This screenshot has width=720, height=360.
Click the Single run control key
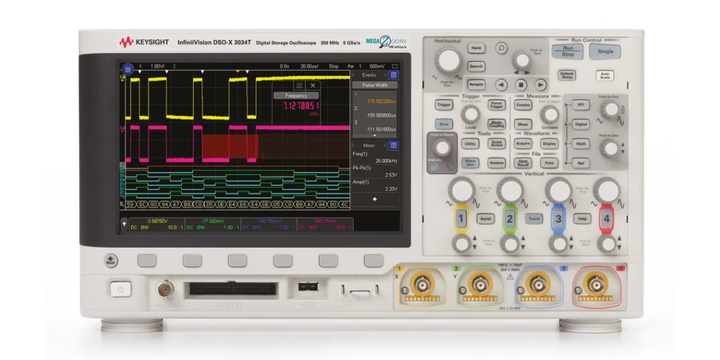click(x=605, y=51)
